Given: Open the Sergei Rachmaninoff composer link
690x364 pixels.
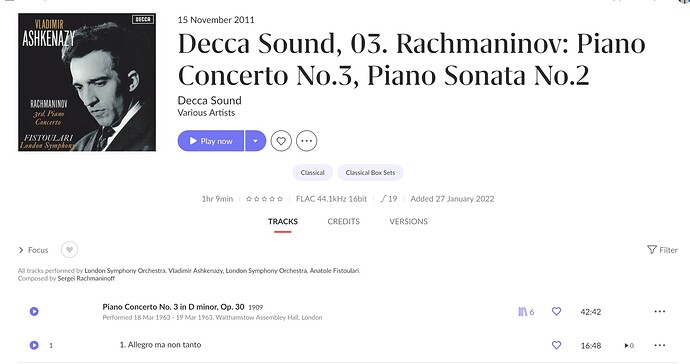Looking at the screenshot, I should (x=86, y=278).
